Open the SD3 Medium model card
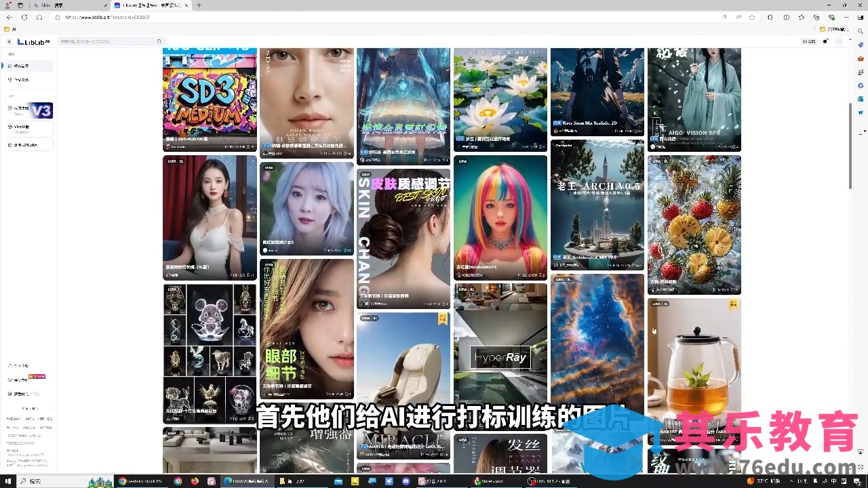Screen dimensions: 868x488 210,95
